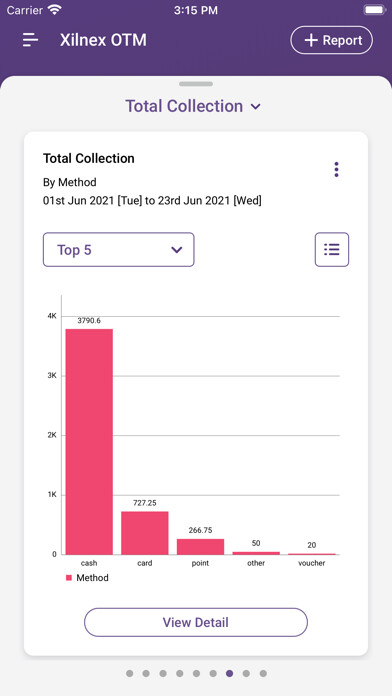Toggle the Method legend swatch
The width and height of the screenshot is (392, 696).
pyautogui.click(x=69, y=578)
